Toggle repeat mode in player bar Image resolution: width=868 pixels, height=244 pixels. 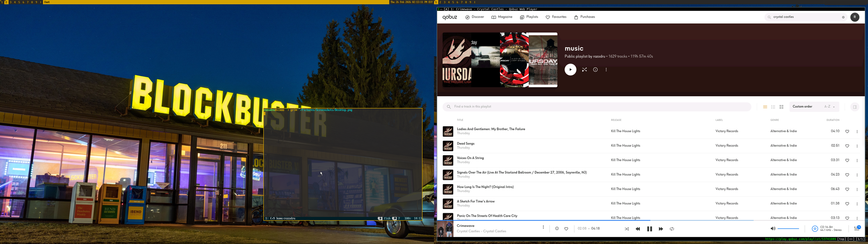tap(671, 229)
